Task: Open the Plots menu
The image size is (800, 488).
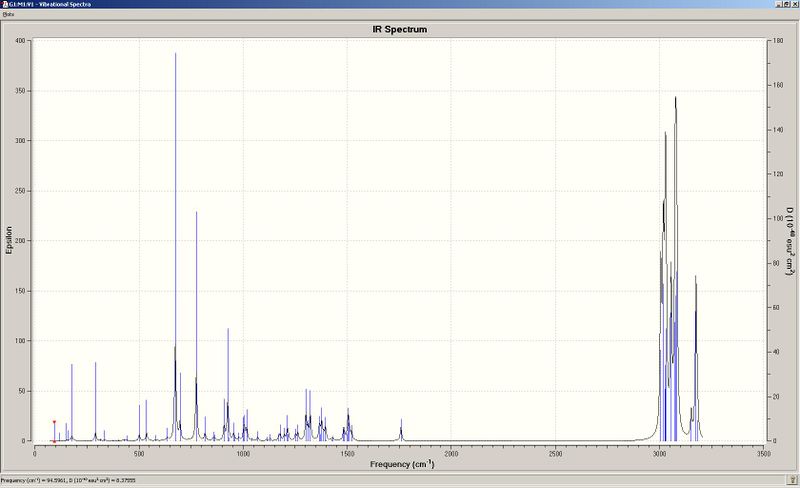Action: [x=8, y=14]
